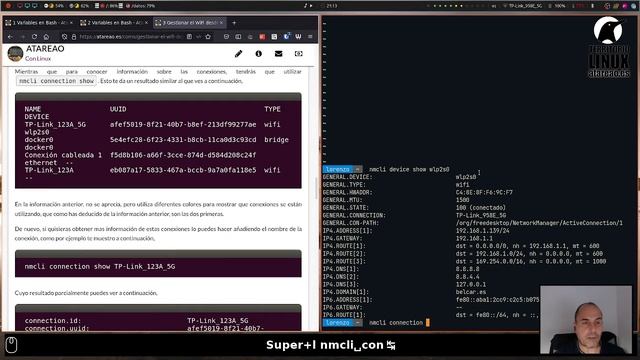Click the browser page vertical scrollbar

(316, 189)
